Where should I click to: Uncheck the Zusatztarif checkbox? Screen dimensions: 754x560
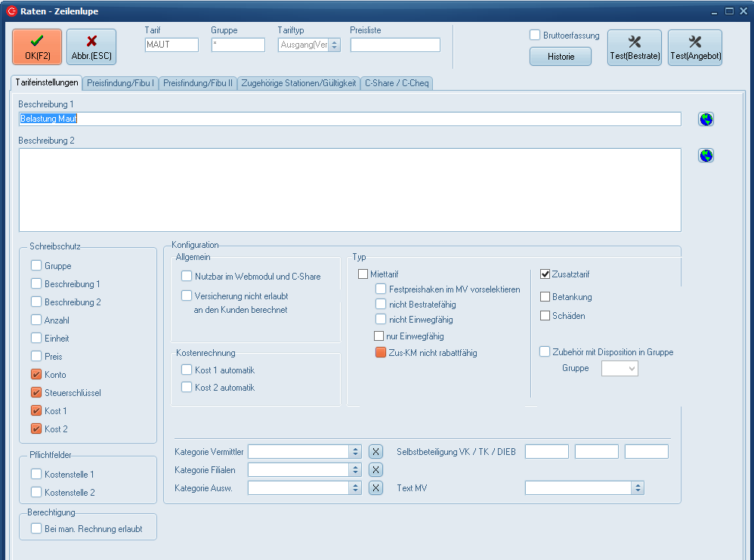545,274
